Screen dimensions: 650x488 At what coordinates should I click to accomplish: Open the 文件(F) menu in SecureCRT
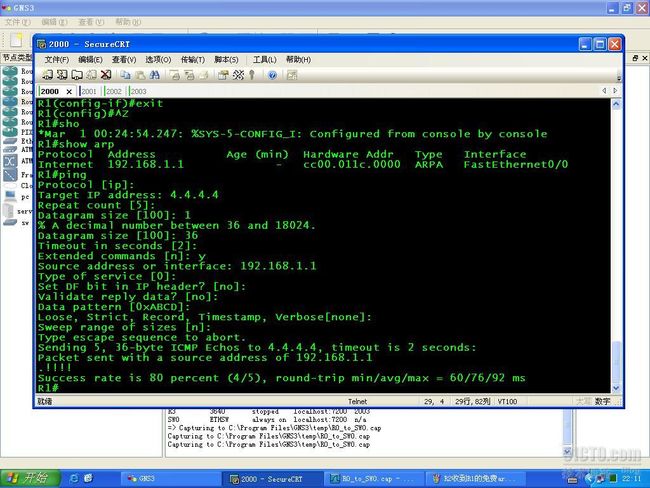57,60
